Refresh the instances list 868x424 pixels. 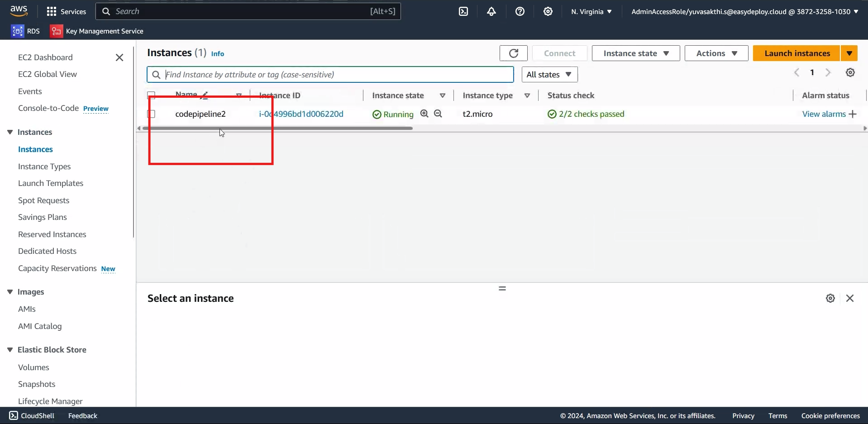pyautogui.click(x=514, y=53)
